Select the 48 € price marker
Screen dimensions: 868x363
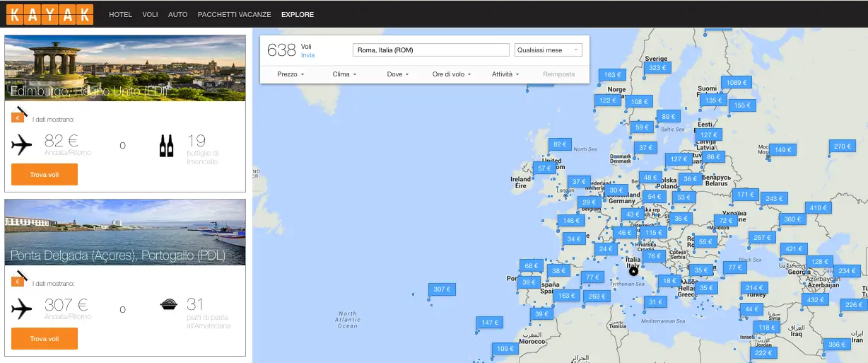(650, 177)
